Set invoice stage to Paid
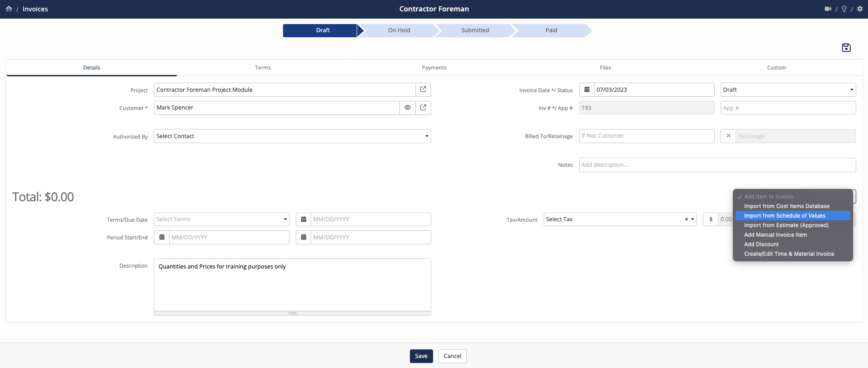Viewport: 868px width, 368px height. pyautogui.click(x=551, y=30)
